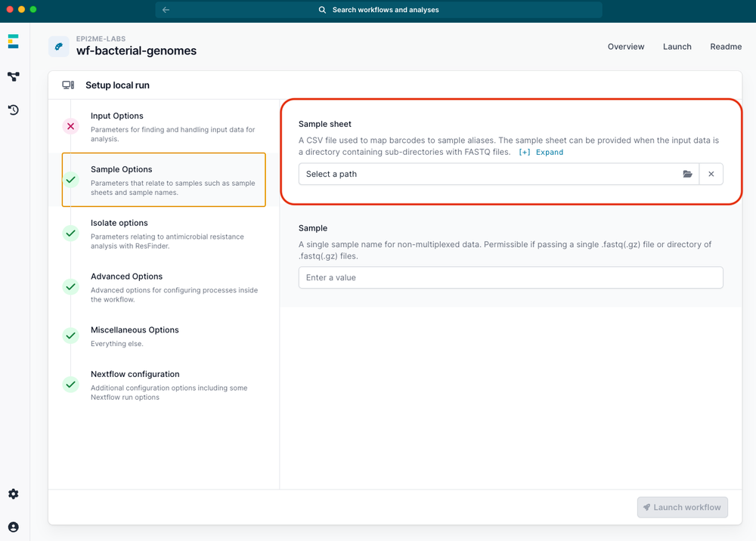Viewport: 756px width, 541px height.
Task: Click the green macOS maximize button
Action: click(33, 9)
